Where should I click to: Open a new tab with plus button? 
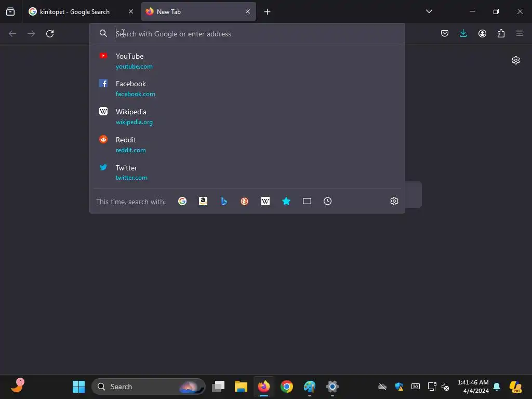268,12
